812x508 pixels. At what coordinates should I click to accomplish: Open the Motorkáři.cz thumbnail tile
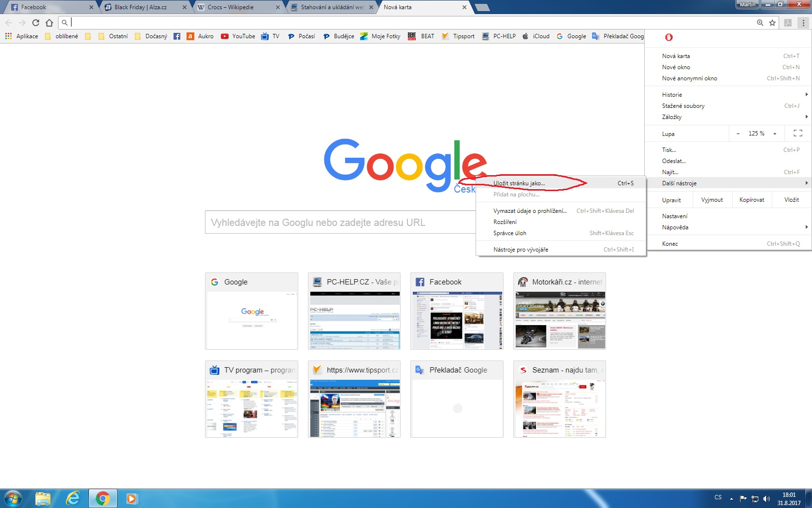tap(559, 311)
